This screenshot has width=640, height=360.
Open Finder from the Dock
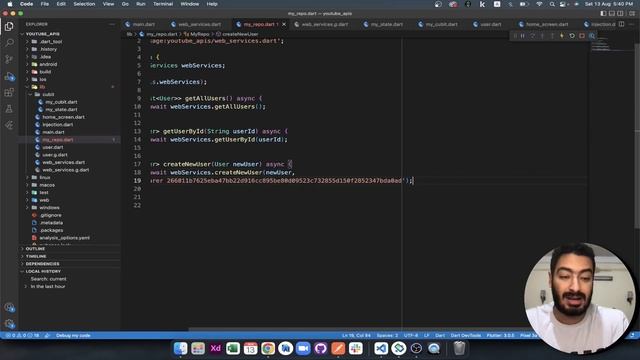pos(180,349)
